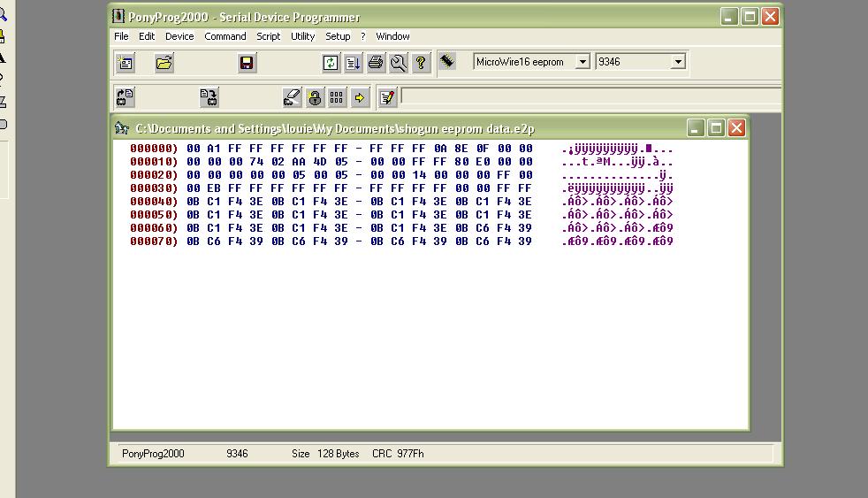Click the horse icon in the document window title
The image size is (868, 498).
122,128
